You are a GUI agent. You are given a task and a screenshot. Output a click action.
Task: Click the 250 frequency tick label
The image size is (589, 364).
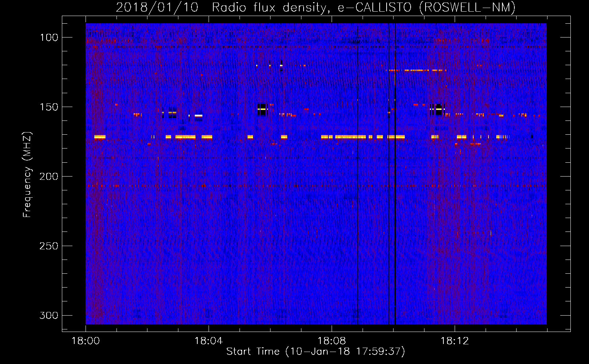tap(49, 246)
